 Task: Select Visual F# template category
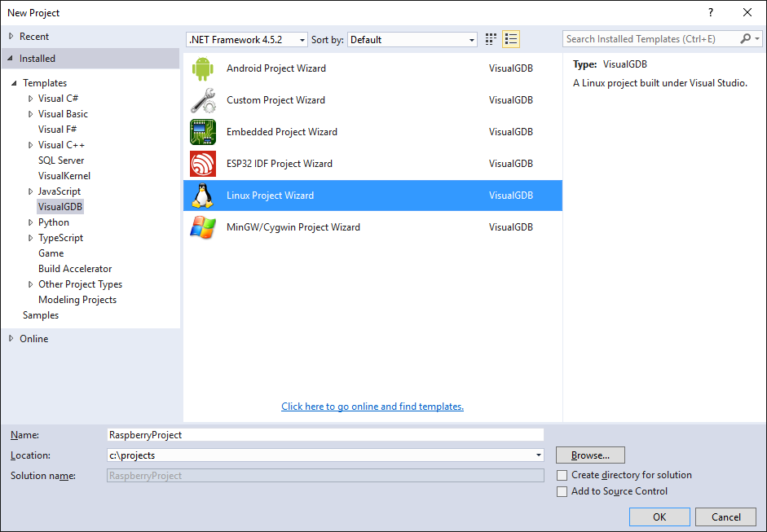pos(57,129)
